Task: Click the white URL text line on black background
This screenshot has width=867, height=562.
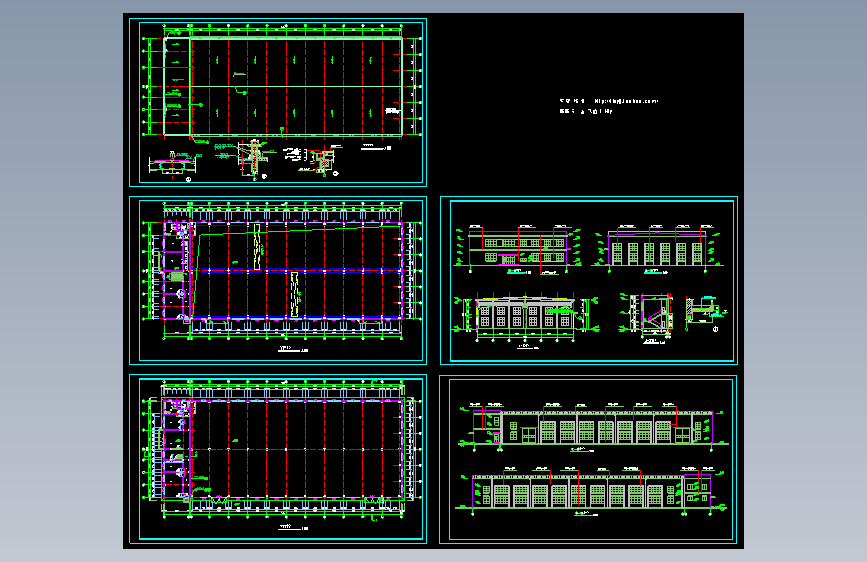Action: [609, 101]
